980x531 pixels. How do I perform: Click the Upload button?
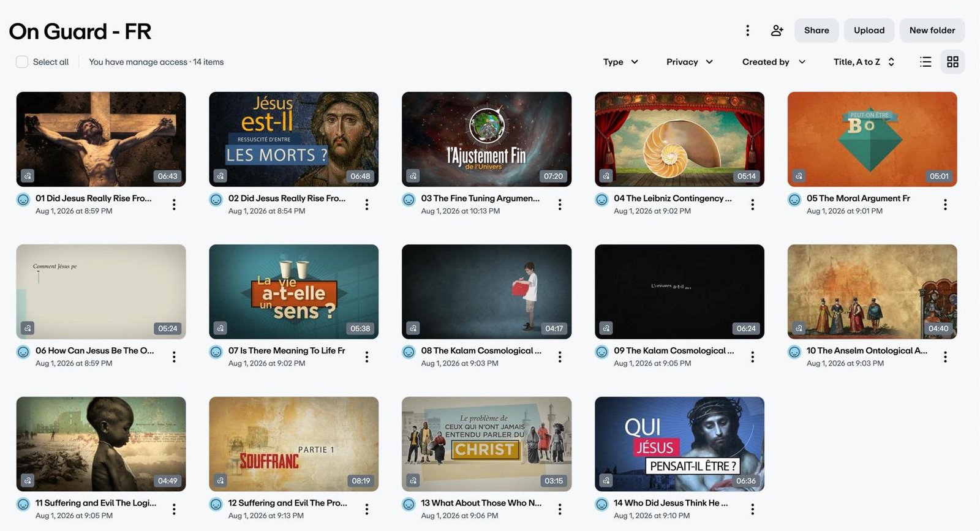click(869, 31)
